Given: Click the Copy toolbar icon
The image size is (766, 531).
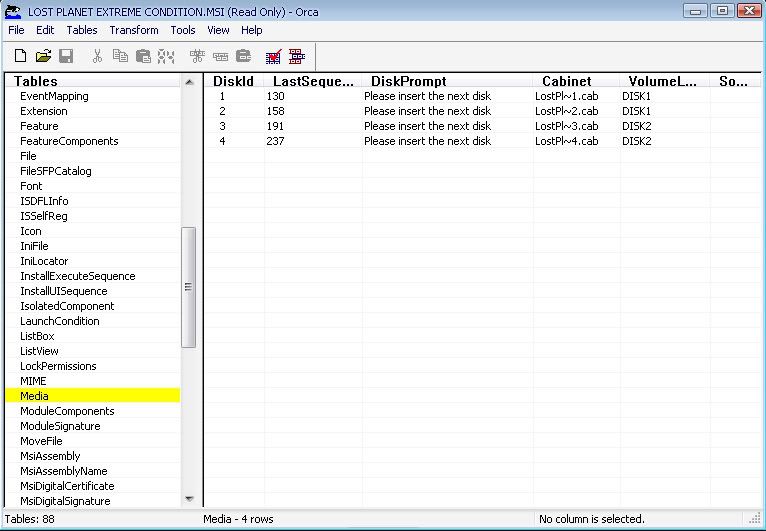Looking at the screenshot, I should click(120, 56).
